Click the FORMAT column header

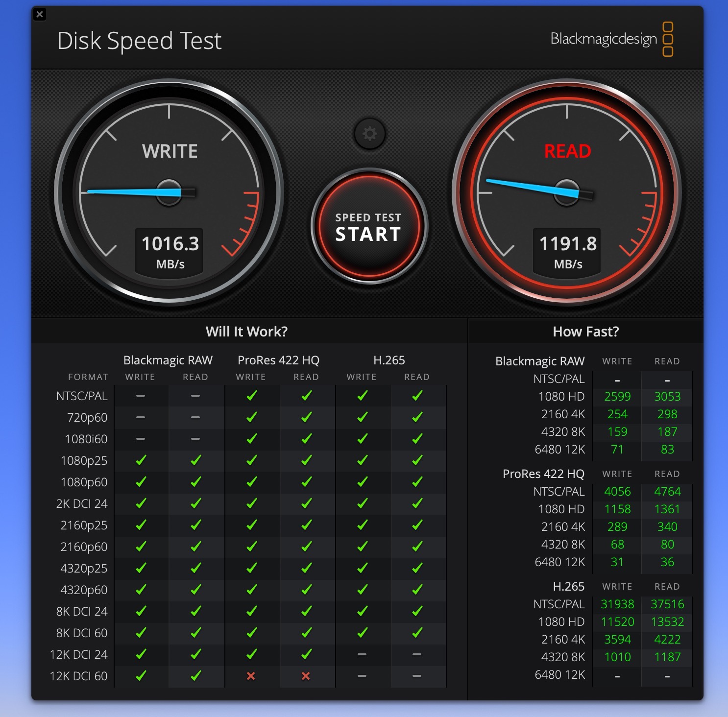[x=88, y=377]
